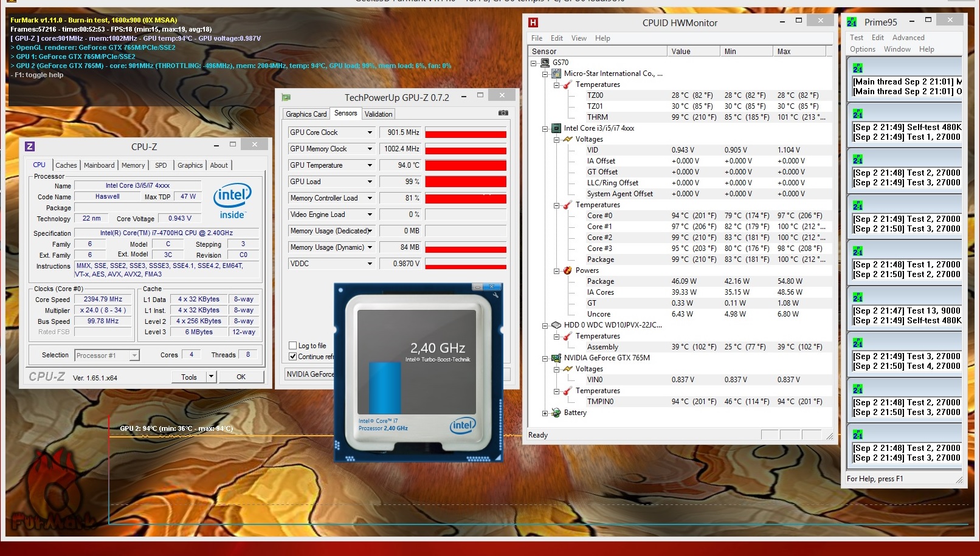The width and height of the screenshot is (980, 556).
Task: Open the GPU Load sensor dropdown
Action: [x=369, y=182]
